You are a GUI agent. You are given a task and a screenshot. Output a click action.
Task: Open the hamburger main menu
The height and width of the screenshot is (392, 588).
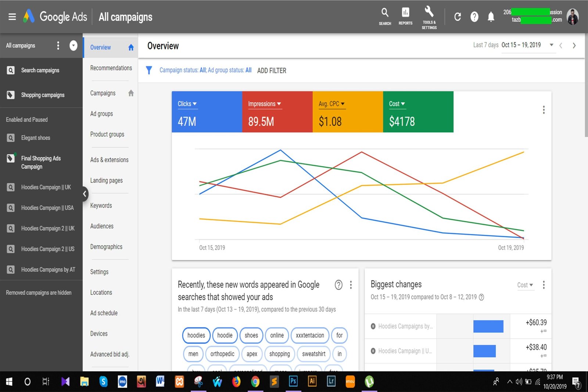tap(12, 17)
